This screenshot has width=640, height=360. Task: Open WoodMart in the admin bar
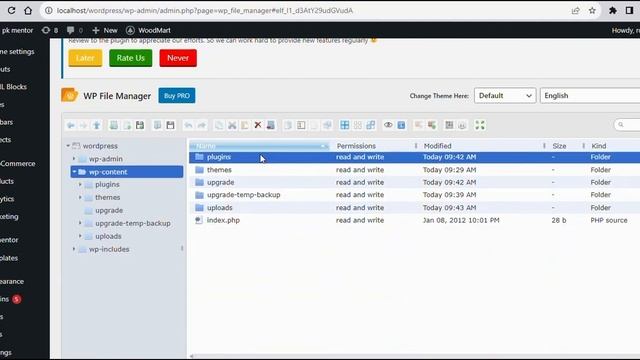(149, 30)
